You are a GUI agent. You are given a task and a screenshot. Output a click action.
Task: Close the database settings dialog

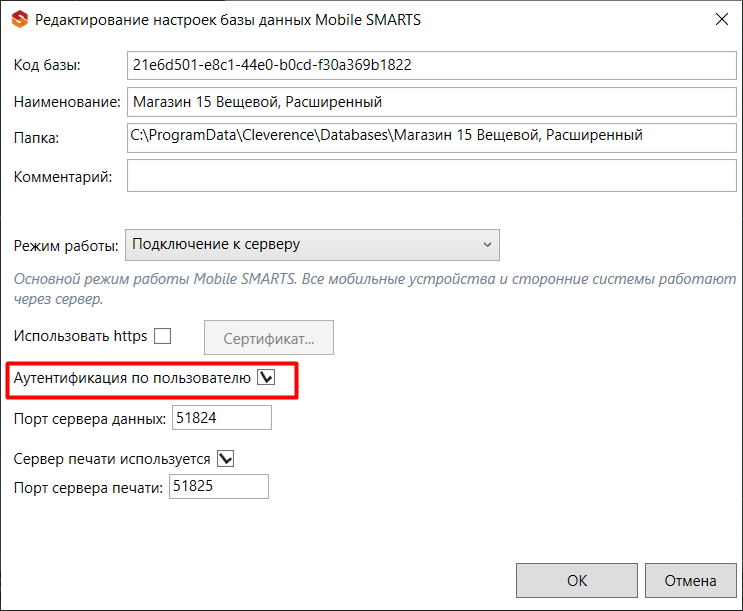tap(721, 19)
